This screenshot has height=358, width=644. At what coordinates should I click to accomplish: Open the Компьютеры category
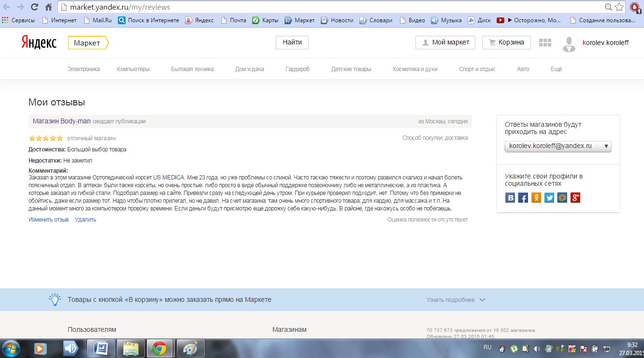133,69
